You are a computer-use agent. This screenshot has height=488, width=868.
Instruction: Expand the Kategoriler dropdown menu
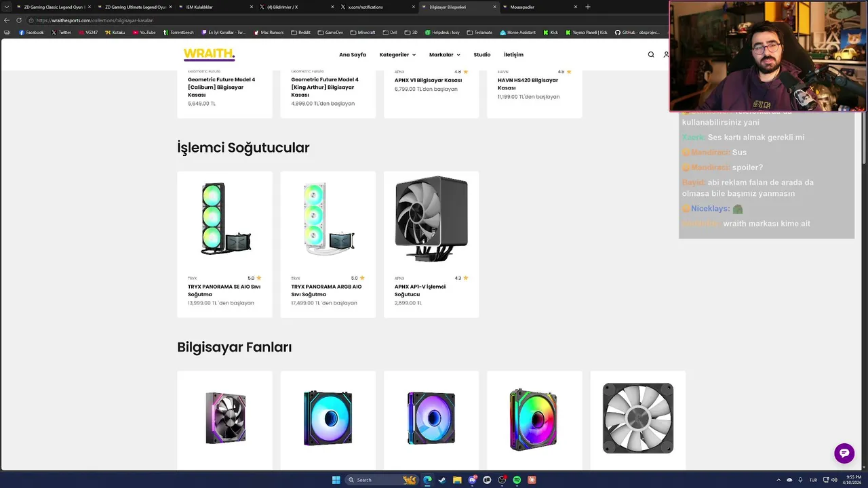(397, 54)
